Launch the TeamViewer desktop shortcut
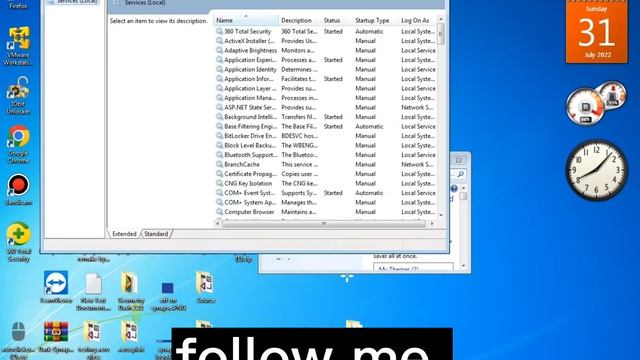640x360 pixels. tap(56, 287)
